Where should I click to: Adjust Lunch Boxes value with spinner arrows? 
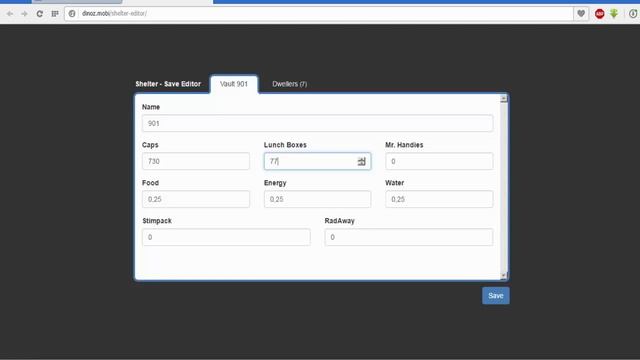(362, 161)
